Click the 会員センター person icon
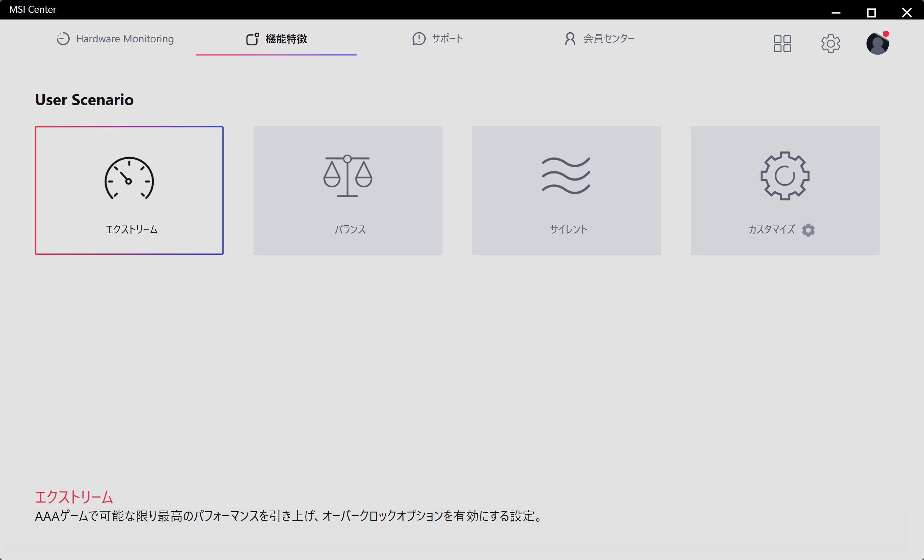This screenshot has width=924, height=560. (x=569, y=39)
